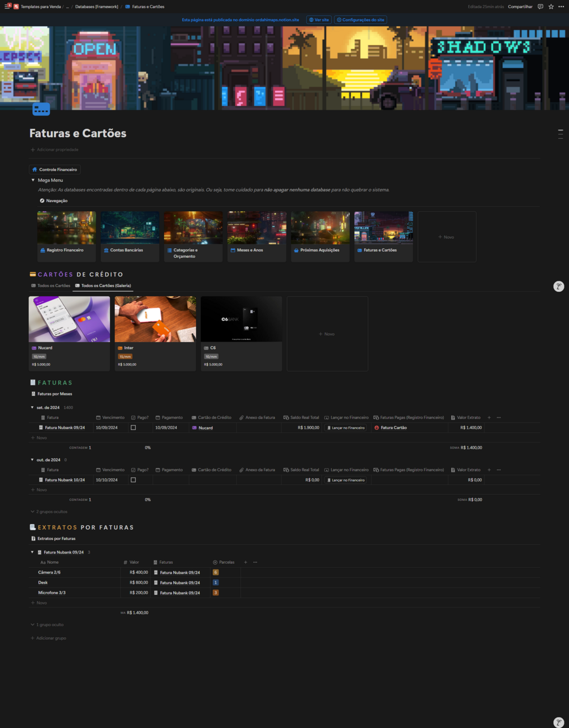Click the help assistant icon at bottom right

point(558,722)
